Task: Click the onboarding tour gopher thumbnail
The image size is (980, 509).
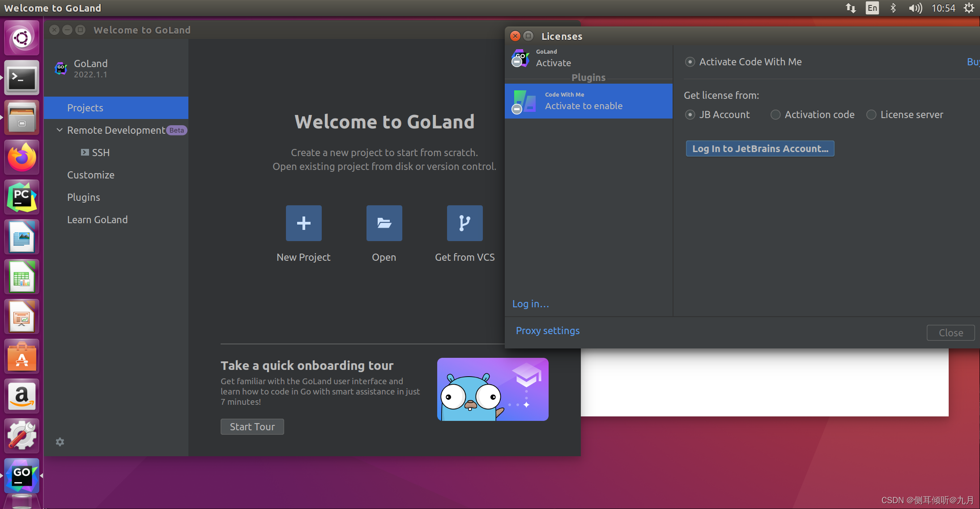Action: [x=492, y=389]
